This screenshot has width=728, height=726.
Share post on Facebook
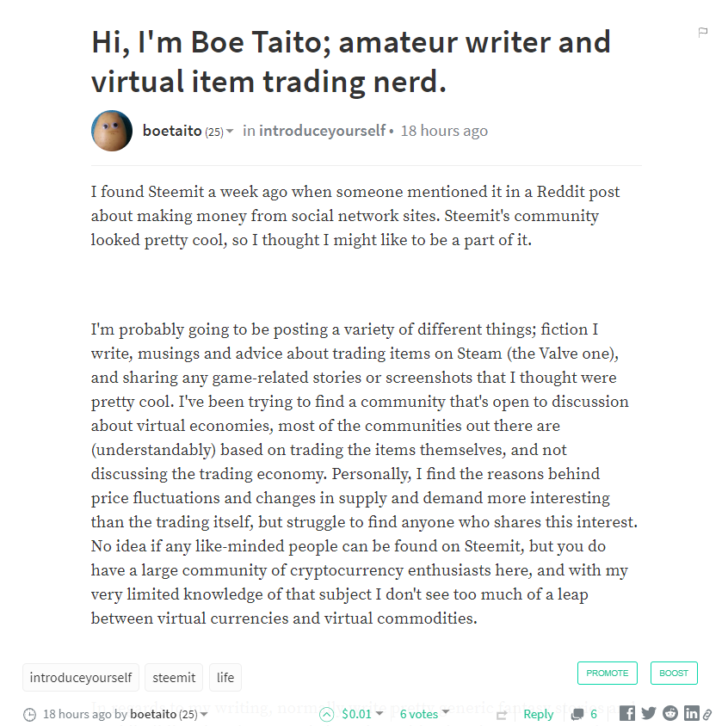click(x=627, y=713)
